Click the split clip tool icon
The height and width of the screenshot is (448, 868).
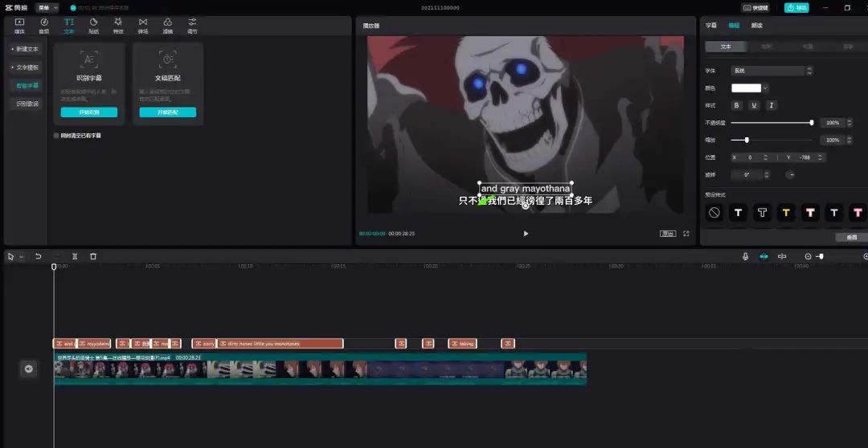point(75,257)
